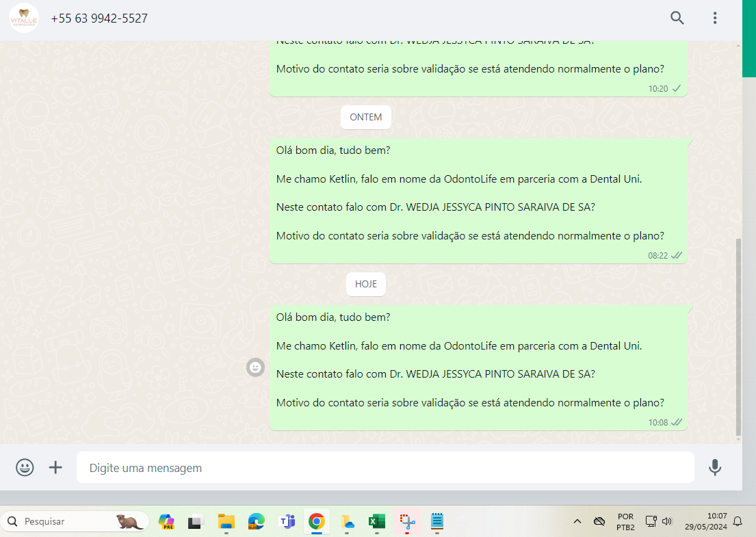Screen dimensions: 756x537
Task: Open the chat search magnifier icon
Action: pos(677,18)
